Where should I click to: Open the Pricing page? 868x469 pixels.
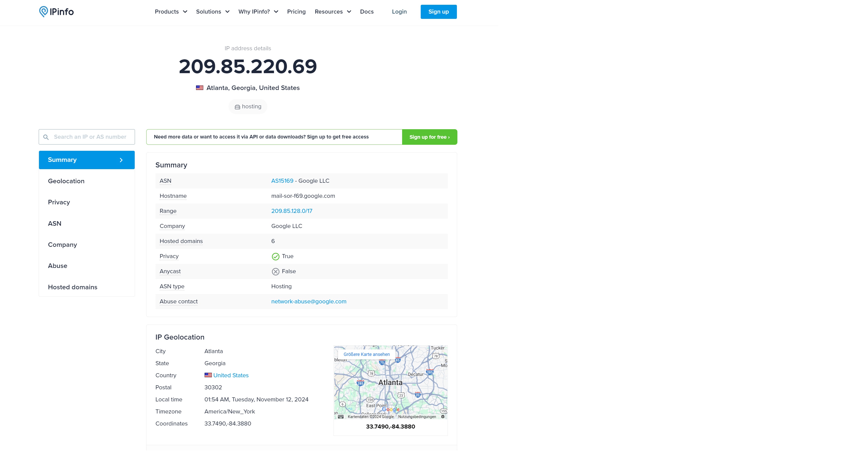click(296, 12)
